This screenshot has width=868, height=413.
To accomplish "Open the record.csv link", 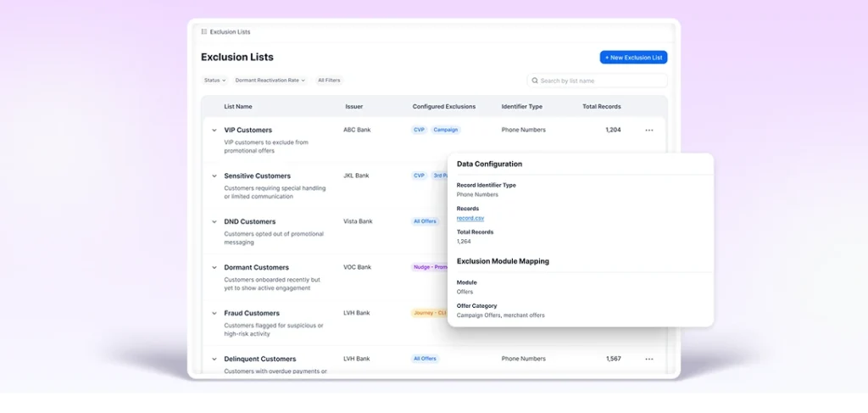I will click(470, 218).
